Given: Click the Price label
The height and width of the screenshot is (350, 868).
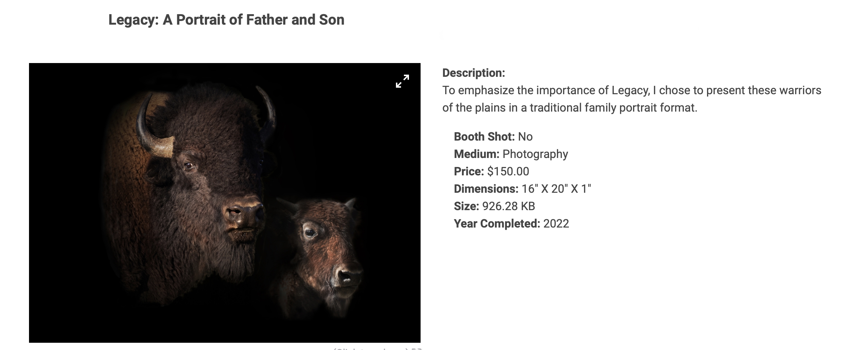Looking at the screenshot, I should click(469, 171).
